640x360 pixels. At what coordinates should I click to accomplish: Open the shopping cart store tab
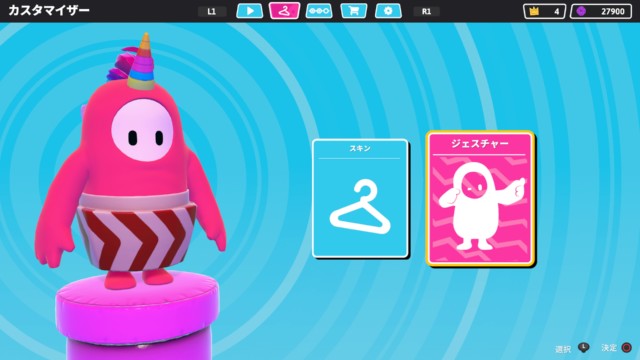pyautogui.click(x=353, y=11)
